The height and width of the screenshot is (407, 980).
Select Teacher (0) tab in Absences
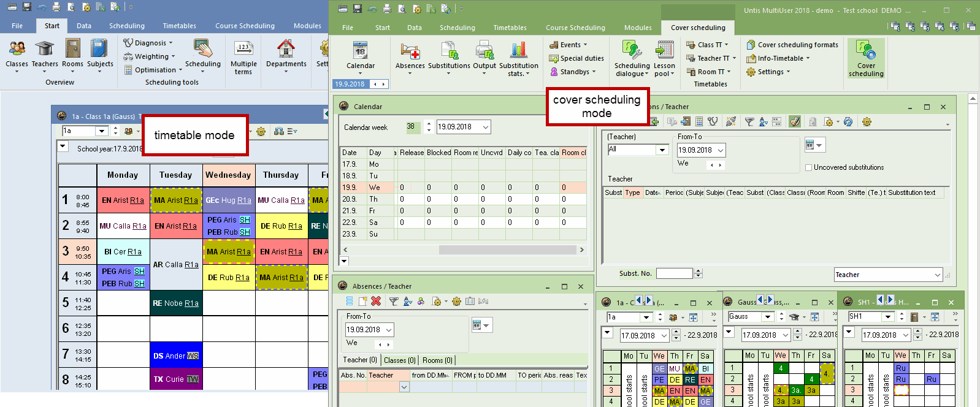pos(360,360)
